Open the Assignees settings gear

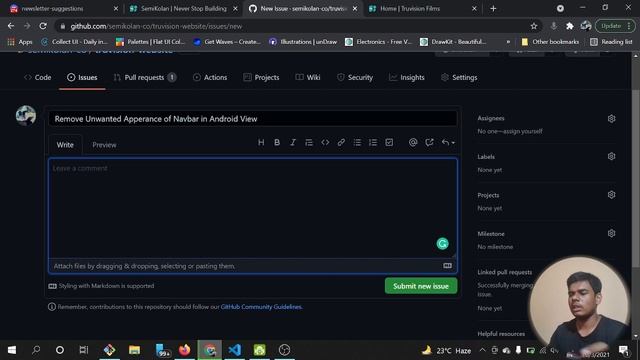click(611, 118)
